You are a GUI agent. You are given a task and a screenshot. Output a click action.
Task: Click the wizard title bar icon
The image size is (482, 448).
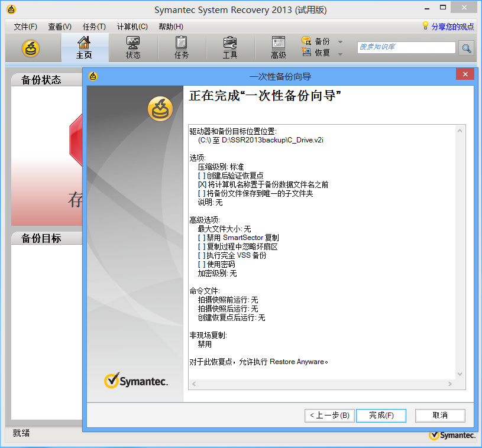tap(93, 76)
